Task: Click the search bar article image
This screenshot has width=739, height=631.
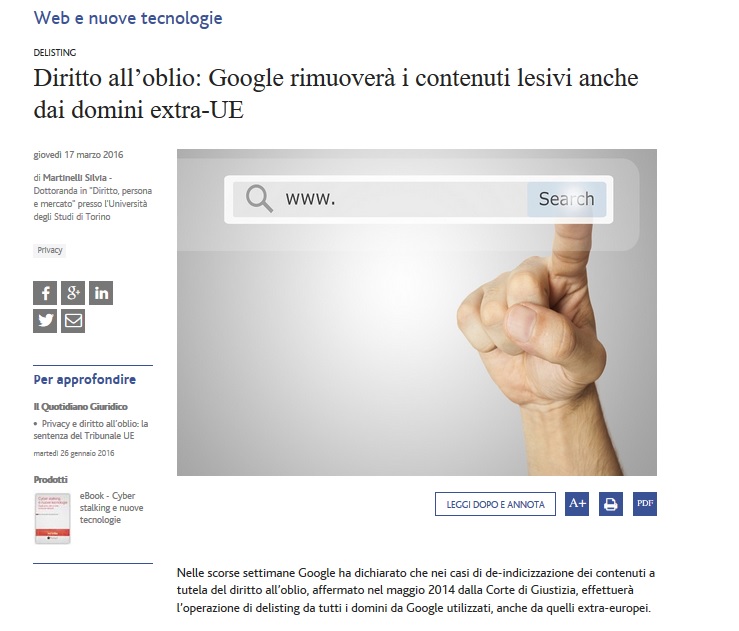Action: pyautogui.click(x=417, y=312)
